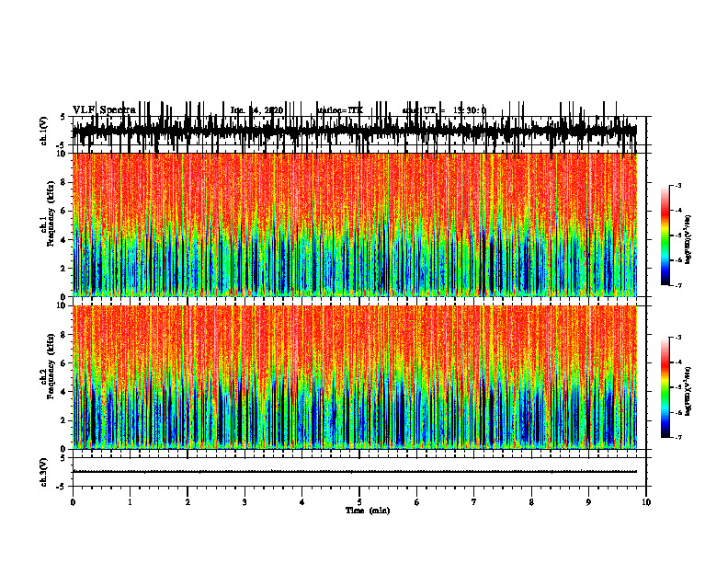Click the ch.2 spectrogram panel
Screen dimensions: 728x563
tap(355, 377)
